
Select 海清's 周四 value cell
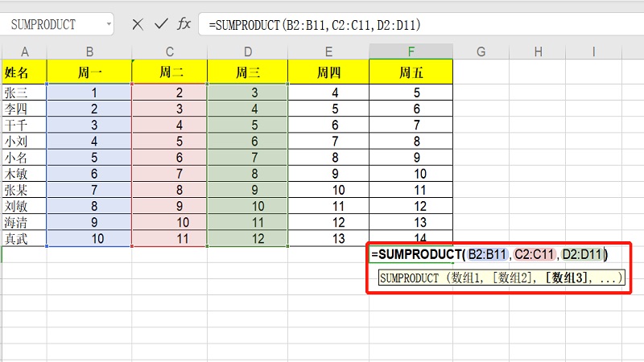(x=328, y=222)
